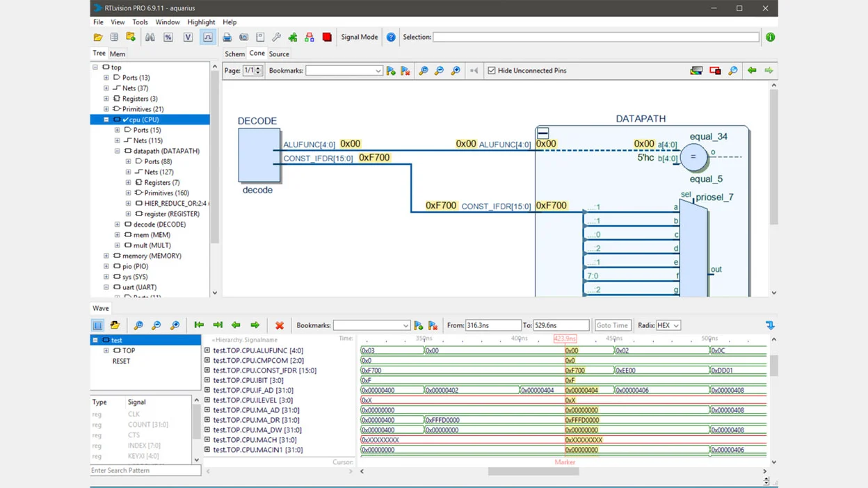Select RESET in wave hierarchy

121,361
